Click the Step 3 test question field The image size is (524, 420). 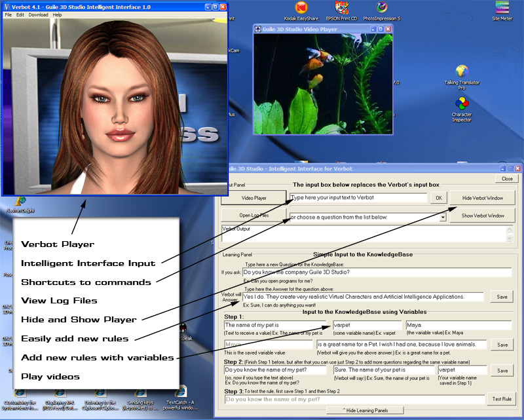point(354,399)
